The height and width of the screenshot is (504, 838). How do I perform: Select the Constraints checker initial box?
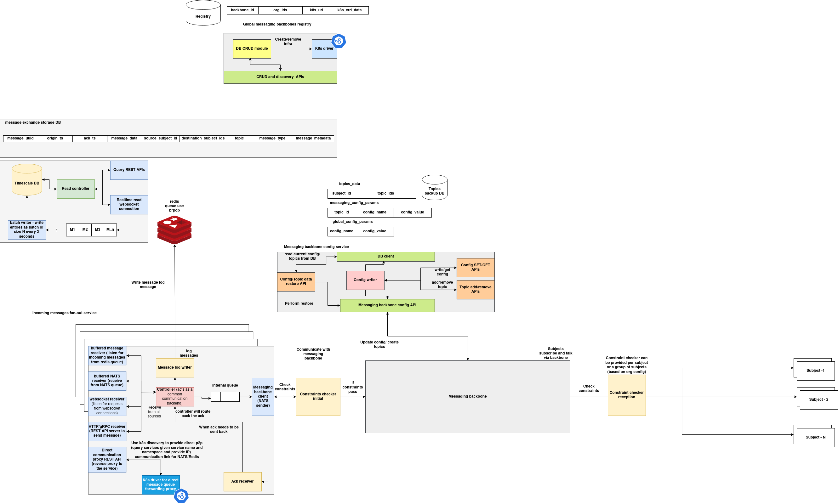pyautogui.click(x=318, y=397)
